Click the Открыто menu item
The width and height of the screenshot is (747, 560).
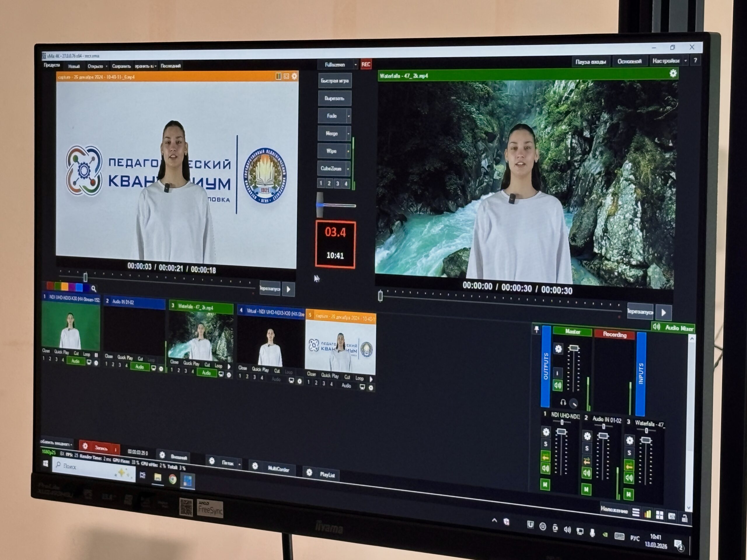tap(95, 66)
